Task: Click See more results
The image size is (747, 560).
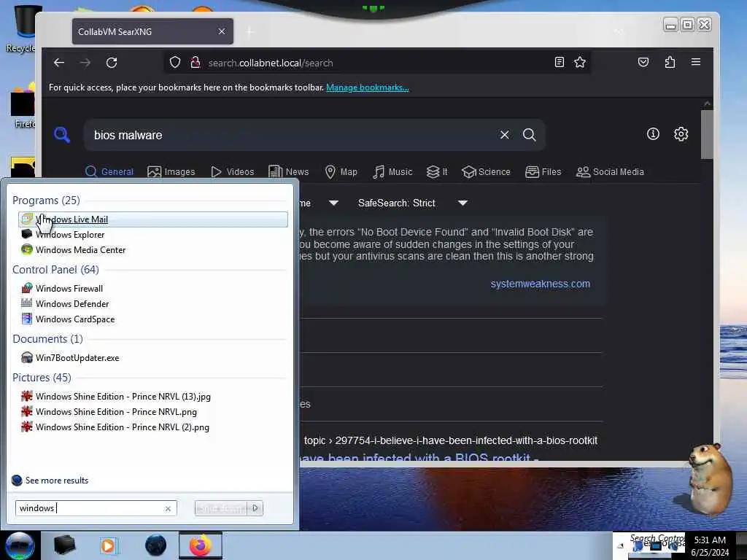Action: point(57,481)
